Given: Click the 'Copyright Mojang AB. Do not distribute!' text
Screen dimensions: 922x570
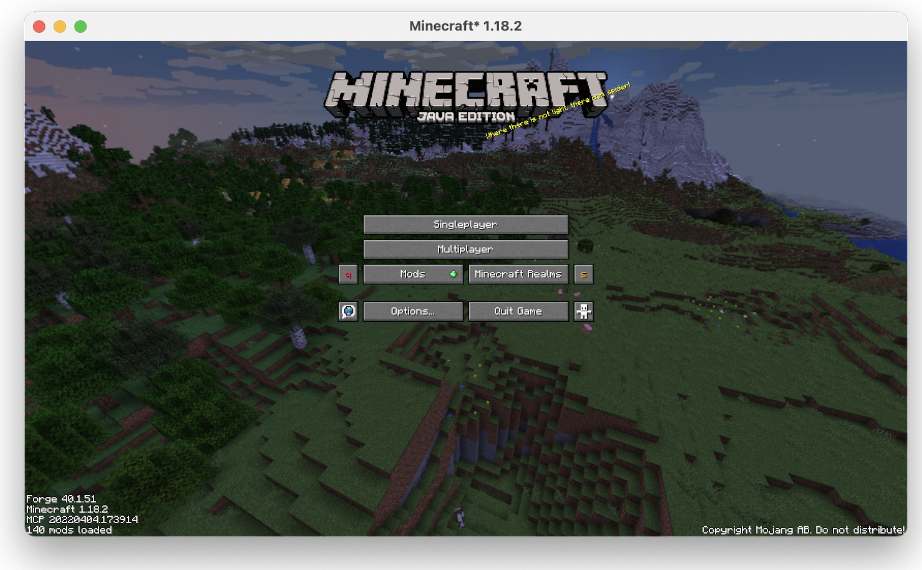Looking at the screenshot, I should pyautogui.click(x=803, y=530).
